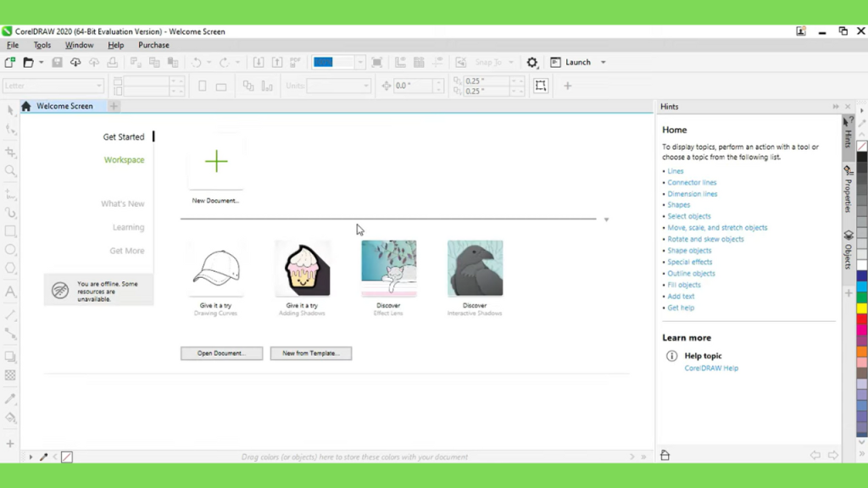The width and height of the screenshot is (868, 488).
Task: Open the CorelDRAW Help link
Action: (711, 368)
